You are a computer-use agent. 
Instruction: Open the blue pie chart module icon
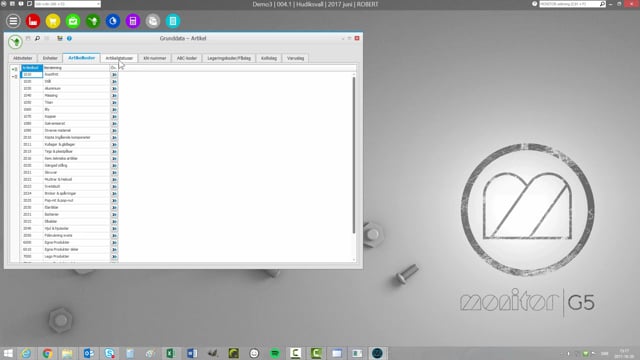[x=113, y=21]
